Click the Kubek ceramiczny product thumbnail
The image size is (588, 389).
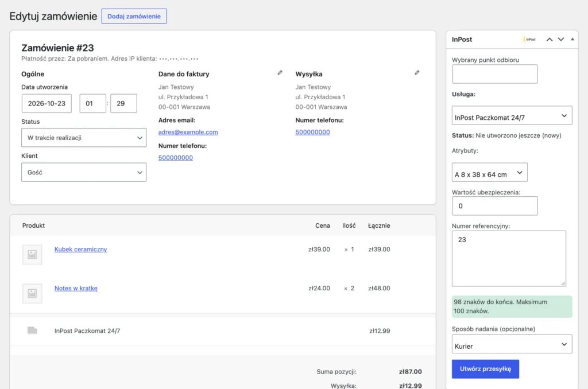(x=32, y=255)
